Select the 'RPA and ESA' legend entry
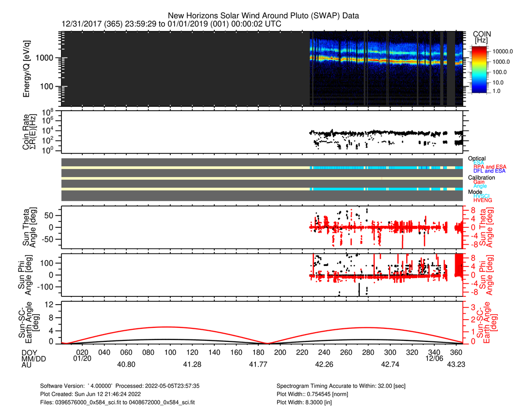Viewport: 532px width, 411px height. (x=490, y=167)
